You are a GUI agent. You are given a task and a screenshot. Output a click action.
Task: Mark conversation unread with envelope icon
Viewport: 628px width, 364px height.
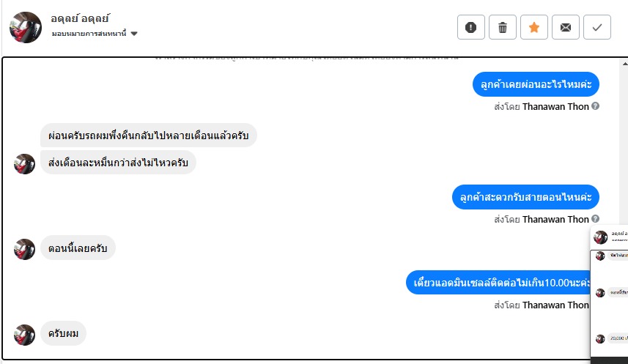point(566,27)
